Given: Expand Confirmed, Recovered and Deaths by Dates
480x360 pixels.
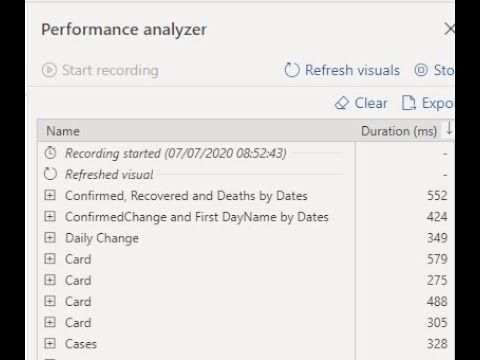Looking at the screenshot, I should pyautogui.click(x=50, y=195).
